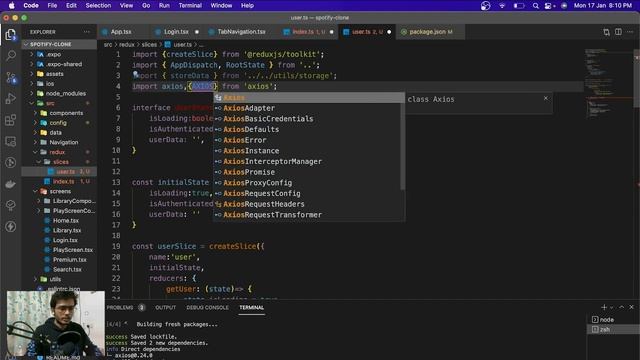This screenshot has width=640, height=360.
Task: Open macOS Control Center icon
Action: click(550, 6)
